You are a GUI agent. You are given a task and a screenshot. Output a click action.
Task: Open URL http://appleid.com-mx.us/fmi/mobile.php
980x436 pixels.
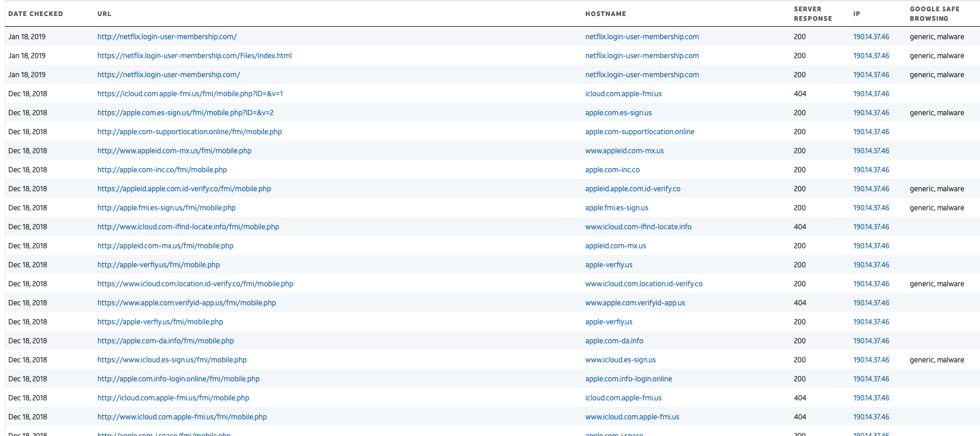165,246
